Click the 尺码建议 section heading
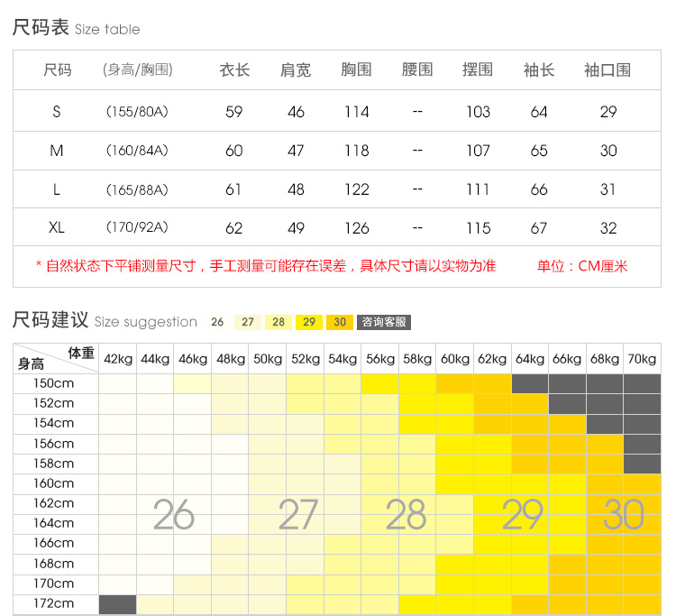 (x=50, y=320)
